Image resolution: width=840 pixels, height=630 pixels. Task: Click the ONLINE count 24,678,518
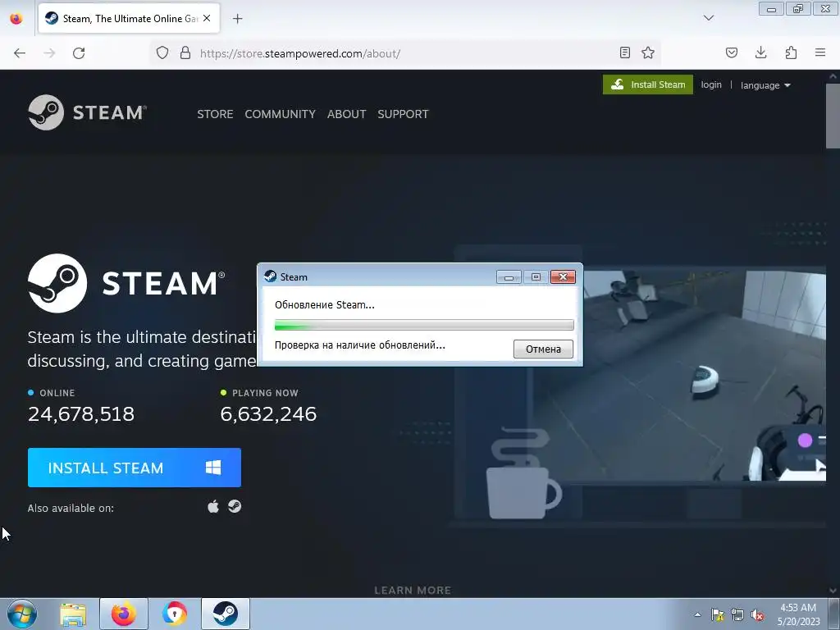pyautogui.click(x=81, y=413)
